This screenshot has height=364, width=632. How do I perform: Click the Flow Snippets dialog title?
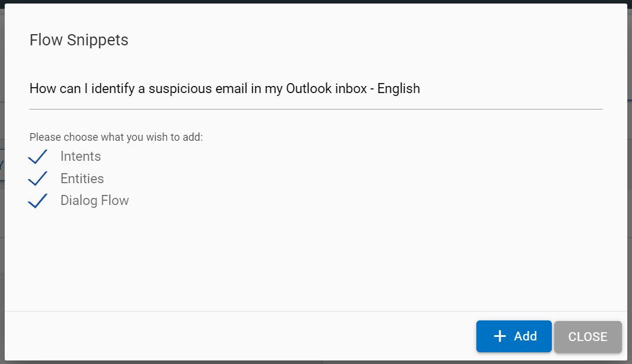point(78,39)
